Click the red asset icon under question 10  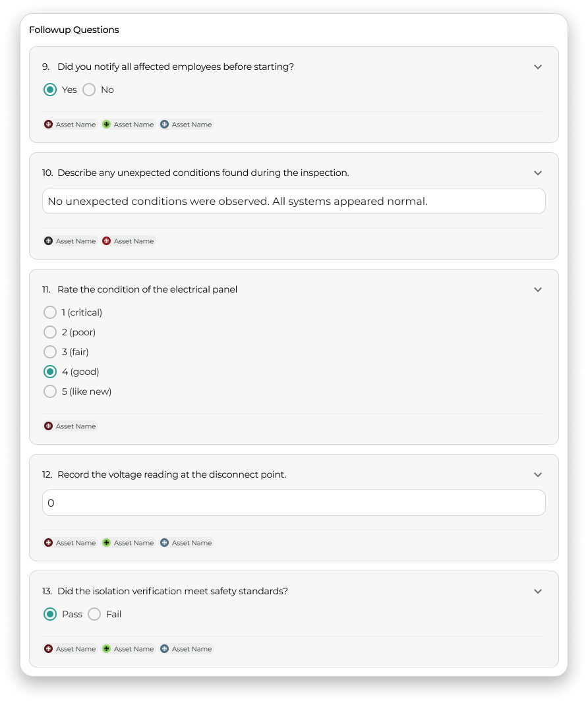coord(106,241)
